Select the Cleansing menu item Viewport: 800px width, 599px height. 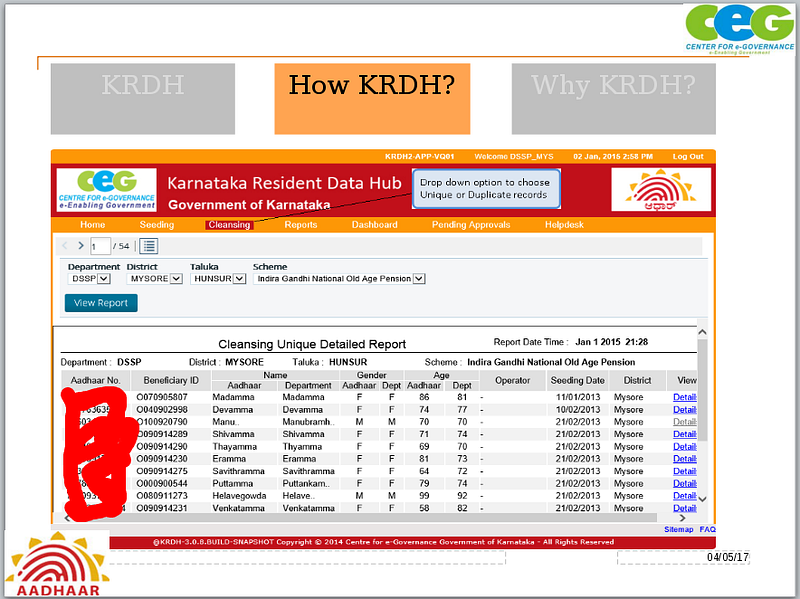point(229,224)
